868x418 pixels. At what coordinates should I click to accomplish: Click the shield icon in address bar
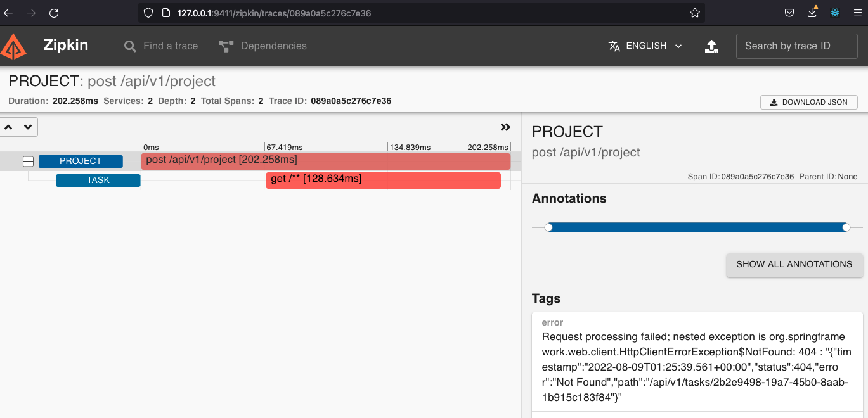(x=148, y=13)
